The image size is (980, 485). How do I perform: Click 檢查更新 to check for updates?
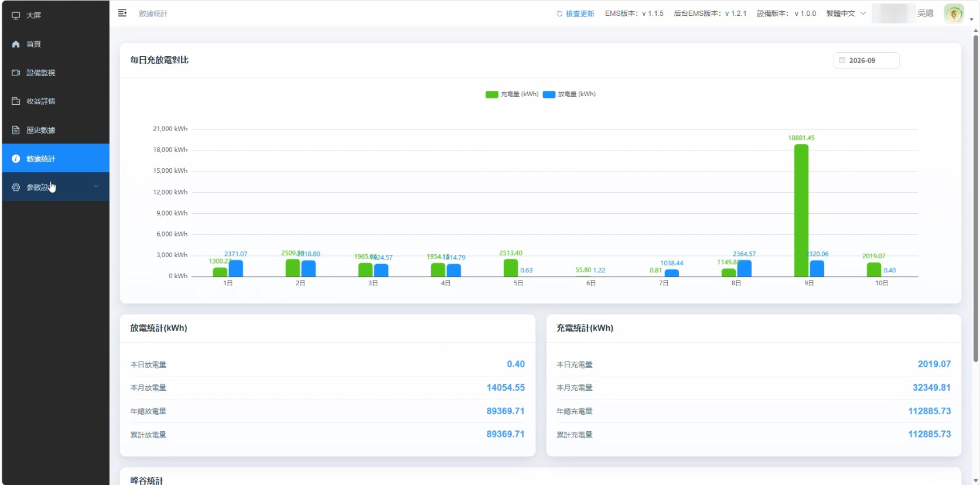(575, 13)
